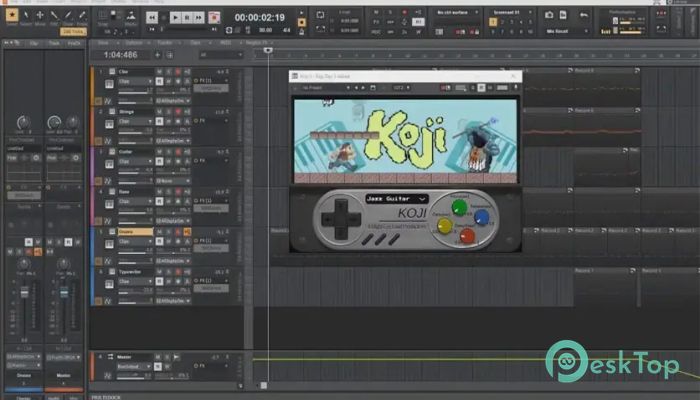
Task: Select the Erase tool
Action: click(x=82, y=16)
